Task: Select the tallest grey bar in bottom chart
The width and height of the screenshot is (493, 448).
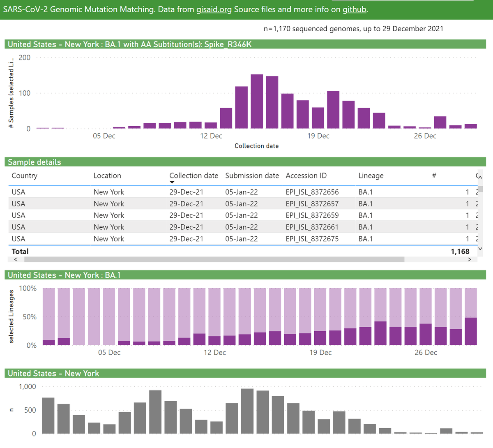Action: point(247,411)
